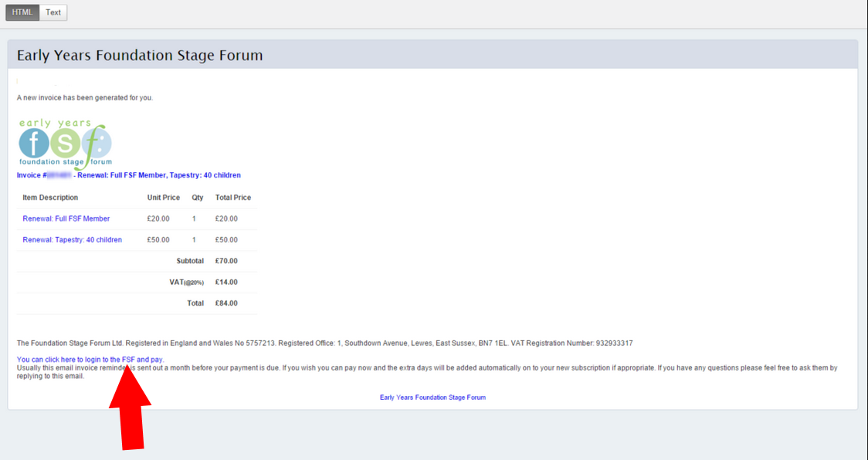
Task: Select the £20.00 unit price cell
Action: coord(158,218)
